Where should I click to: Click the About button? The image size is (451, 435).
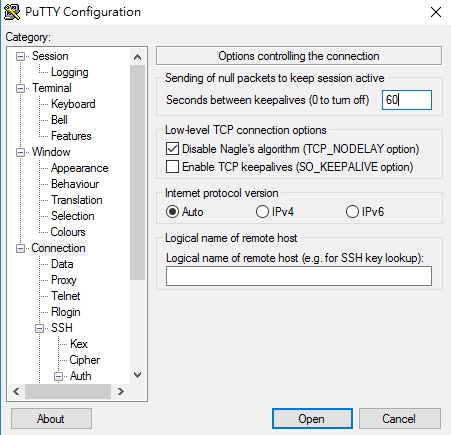[51, 419]
